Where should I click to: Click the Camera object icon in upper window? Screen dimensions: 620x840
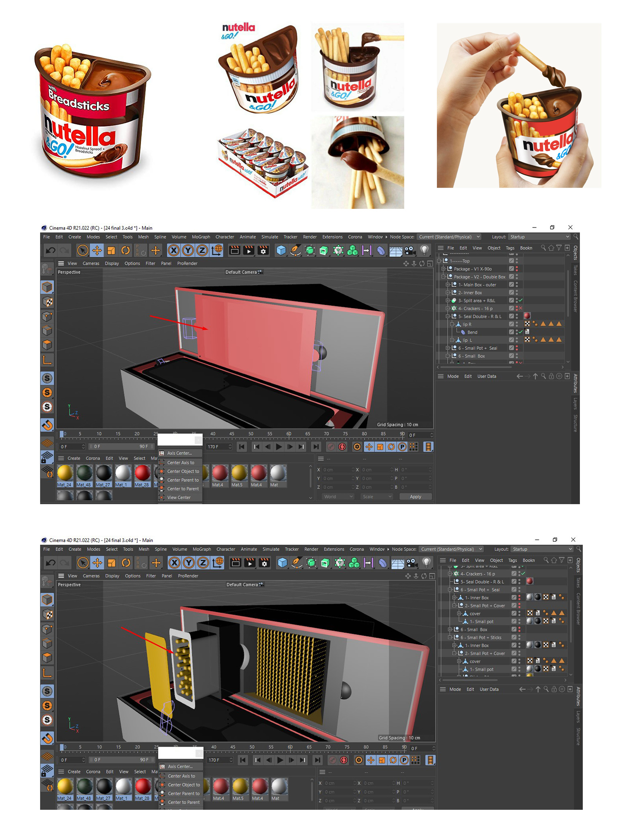[410, 250]
